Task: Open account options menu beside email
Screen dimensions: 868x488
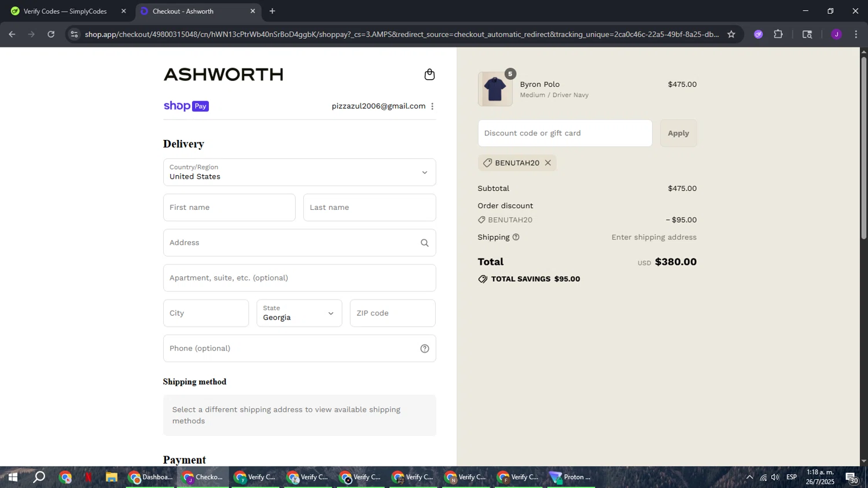Action: point(432,106)
